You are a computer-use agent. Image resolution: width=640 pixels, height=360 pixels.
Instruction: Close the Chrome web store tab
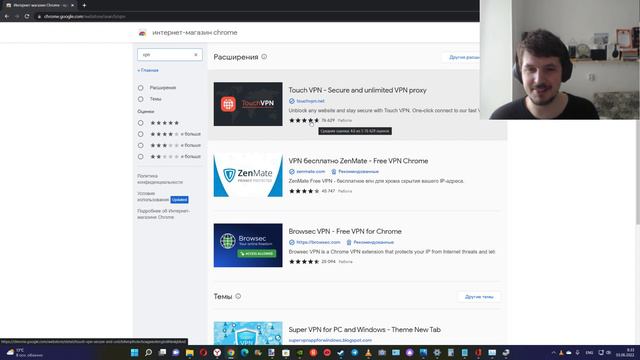click(73, 5)
